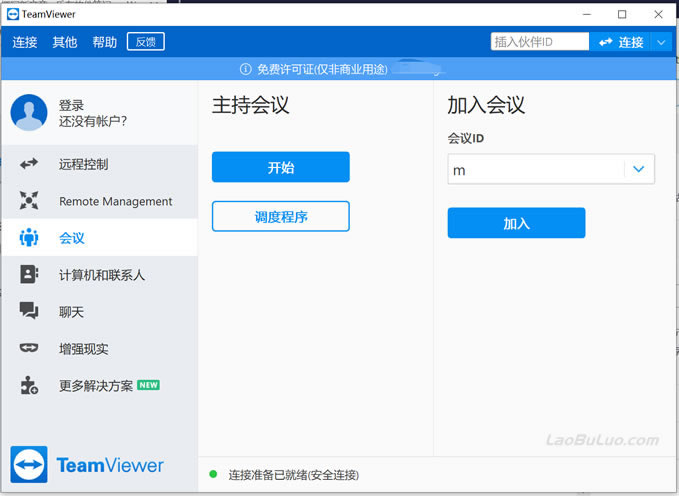The width and height of the screenshot is (679, 496).
Task: Select 聊天 in the sidebar
Action: pyautogui.click(x=100, y=311)
